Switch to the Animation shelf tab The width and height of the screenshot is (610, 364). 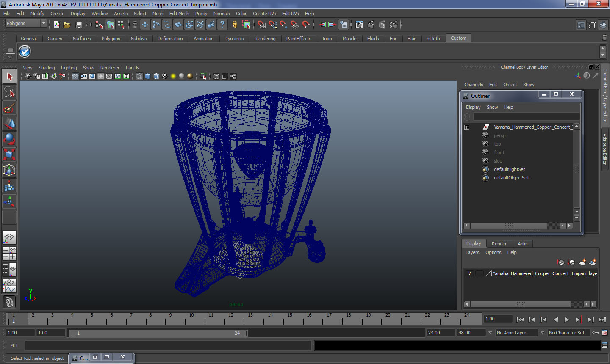point(204,39)
